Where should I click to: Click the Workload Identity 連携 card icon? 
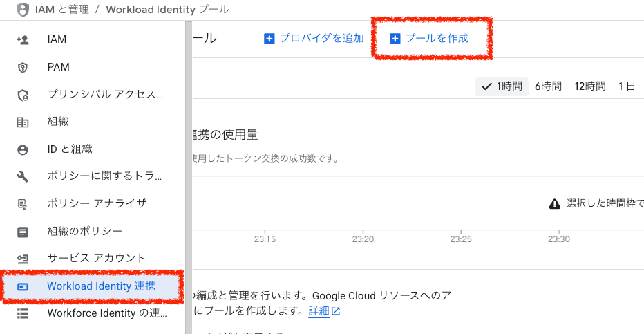23,286
